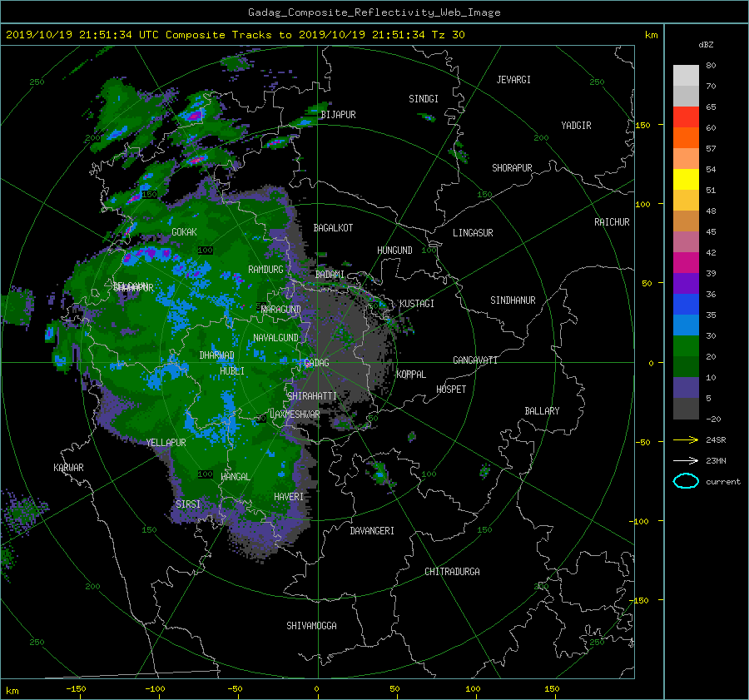The image size is (749, 700).
Task: Click the BAGALKOT city label
Action: 334,228
